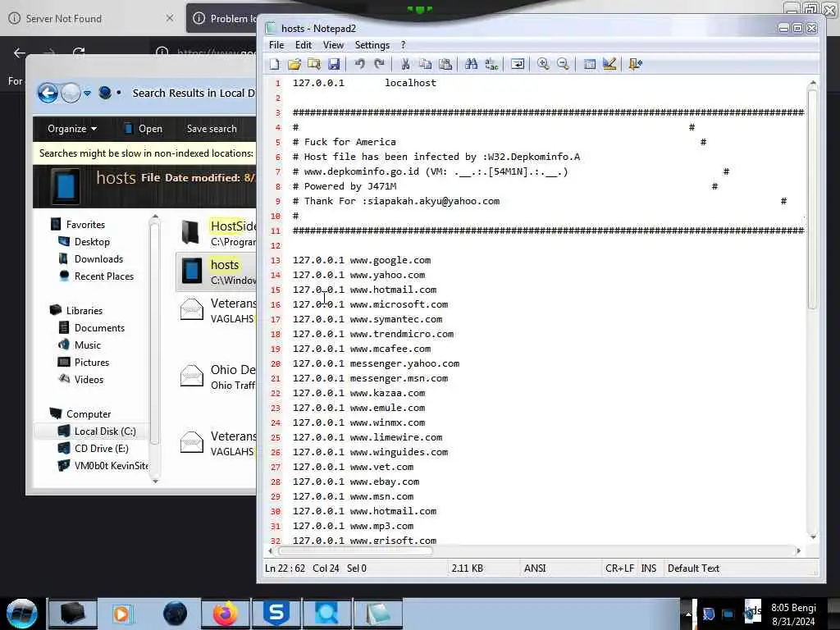Click the non-indexed locations info bar
840x630 pixels.
pos(144,153)
